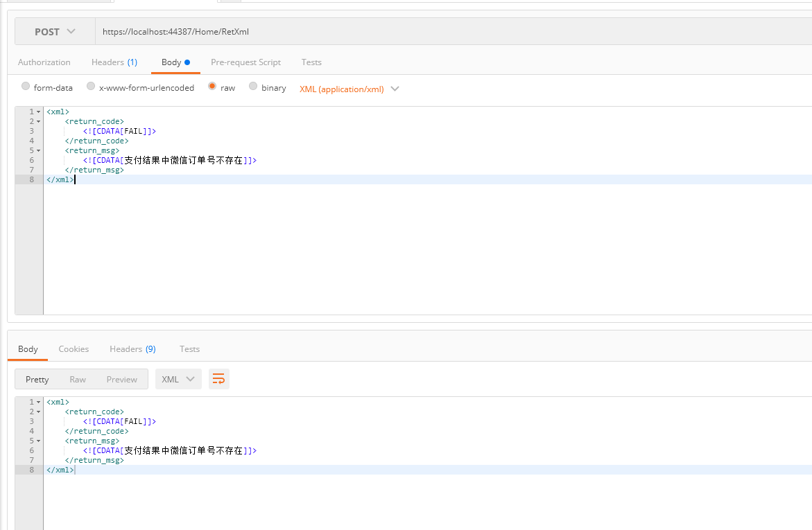
Task: Open the request Tests tab
Action: tap(311, 62)
